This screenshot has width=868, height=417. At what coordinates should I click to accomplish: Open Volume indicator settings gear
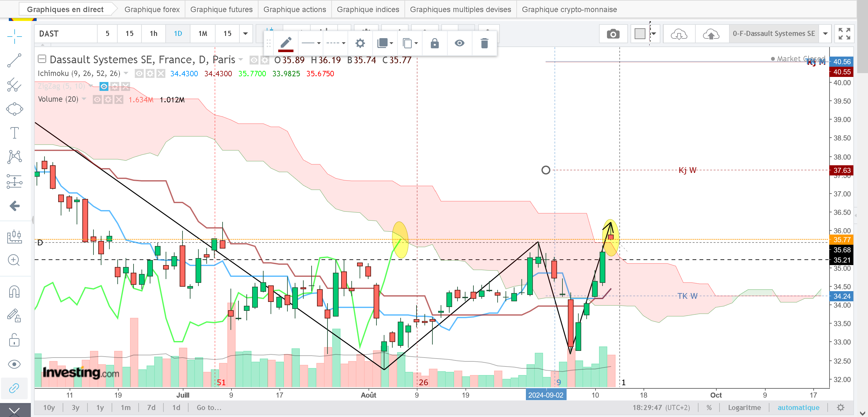(x=108, y=99)
